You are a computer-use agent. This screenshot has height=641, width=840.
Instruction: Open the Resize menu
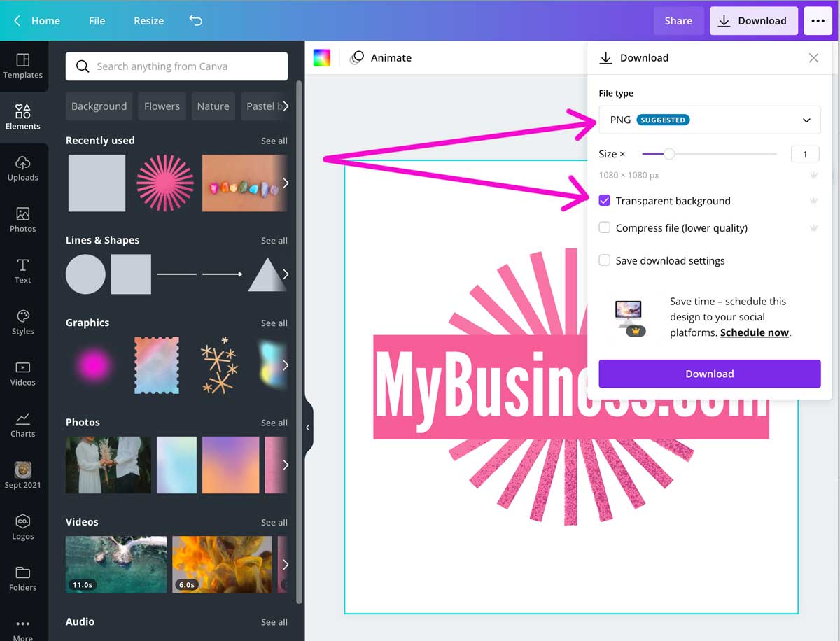(x=148, y=20)
